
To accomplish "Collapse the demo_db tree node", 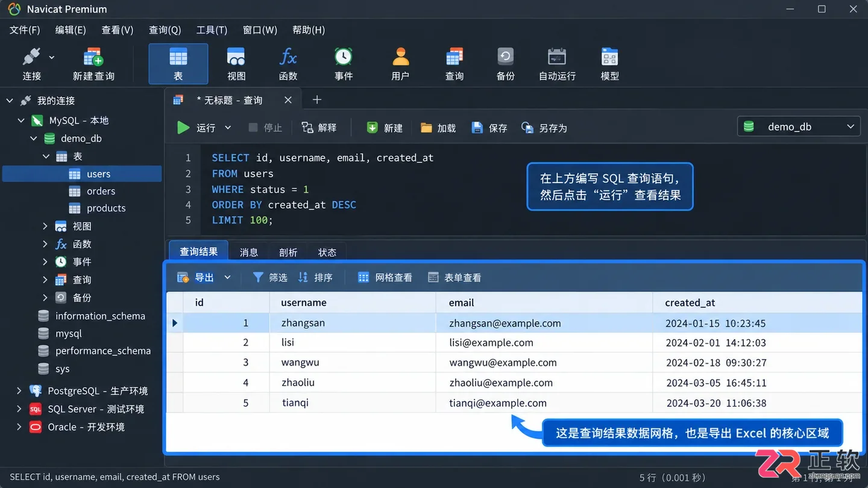I will coord(34,139).
